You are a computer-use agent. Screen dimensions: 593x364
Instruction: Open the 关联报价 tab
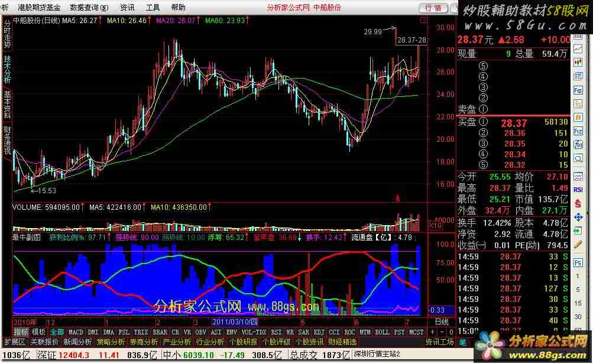click(x=44, y=342)
